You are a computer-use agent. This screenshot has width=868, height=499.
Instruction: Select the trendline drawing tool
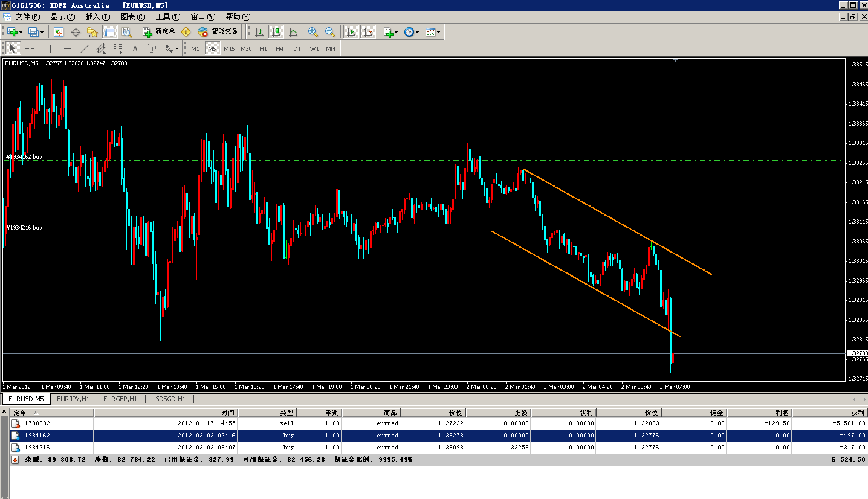(84, 48)
